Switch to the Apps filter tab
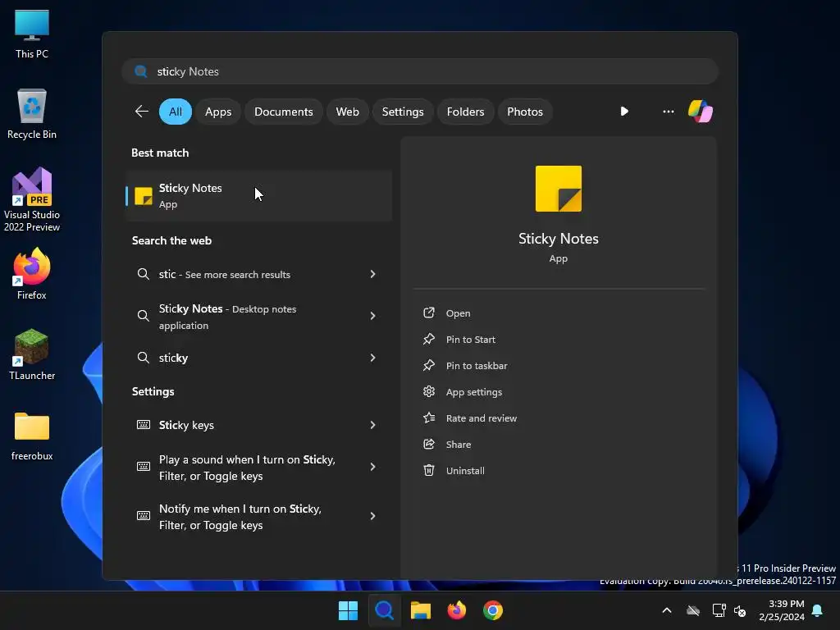Image resolution: width=840 pixels, height=630 pixels. (x=218, y=112)
